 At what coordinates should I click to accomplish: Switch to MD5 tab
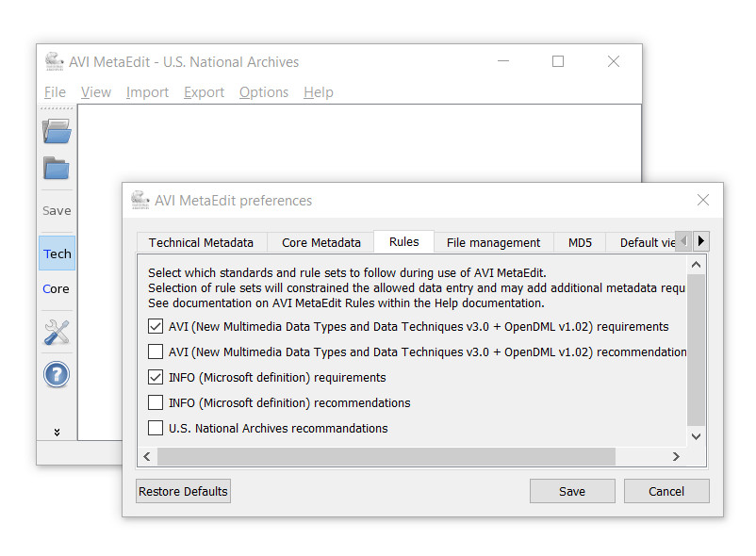[580, 242]
